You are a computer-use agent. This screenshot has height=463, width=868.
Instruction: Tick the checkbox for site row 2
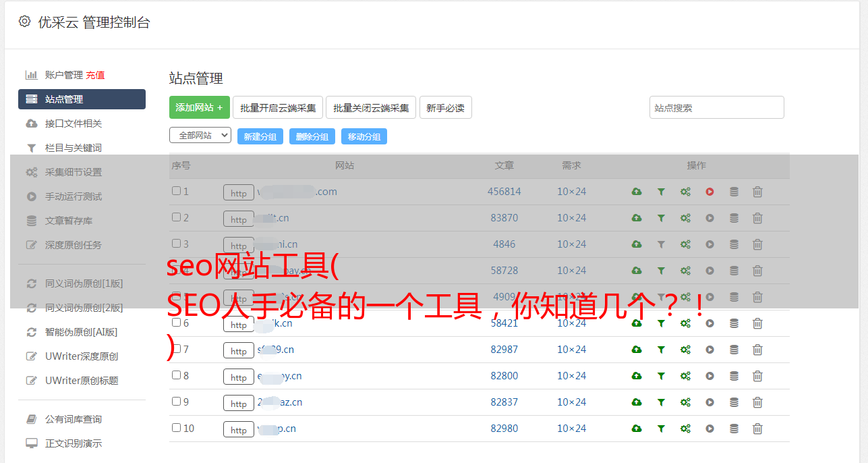point(176,217)
